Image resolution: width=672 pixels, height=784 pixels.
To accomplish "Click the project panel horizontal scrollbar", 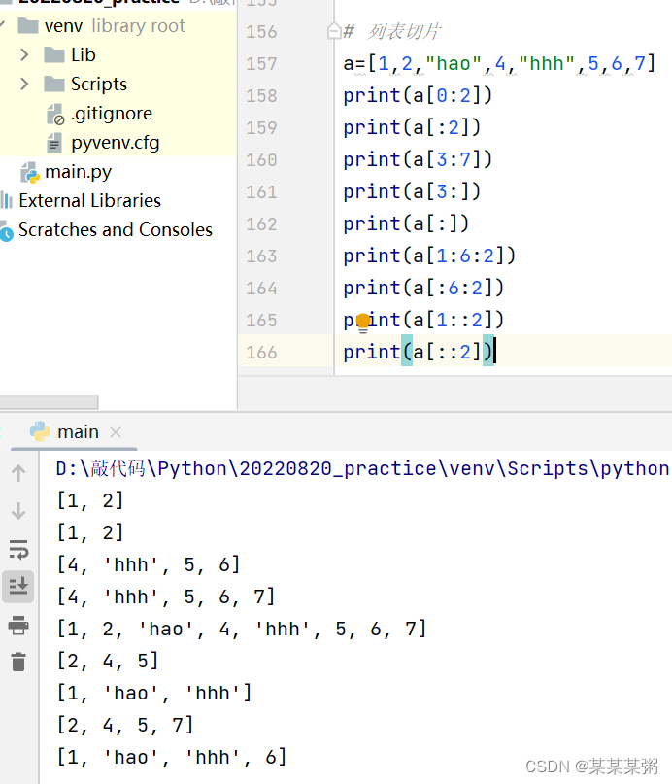I will 49,402.
